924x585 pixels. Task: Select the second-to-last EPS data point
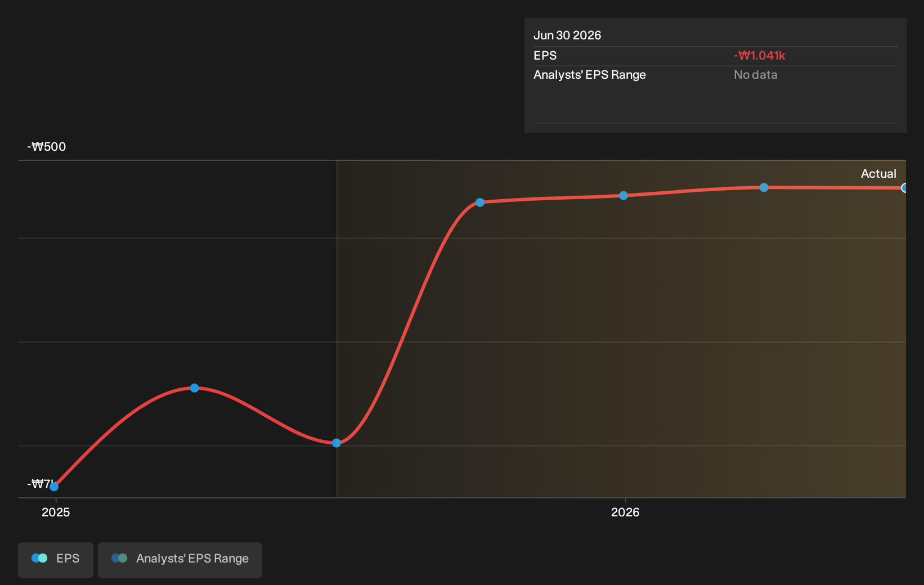click(x=764, y=187)
